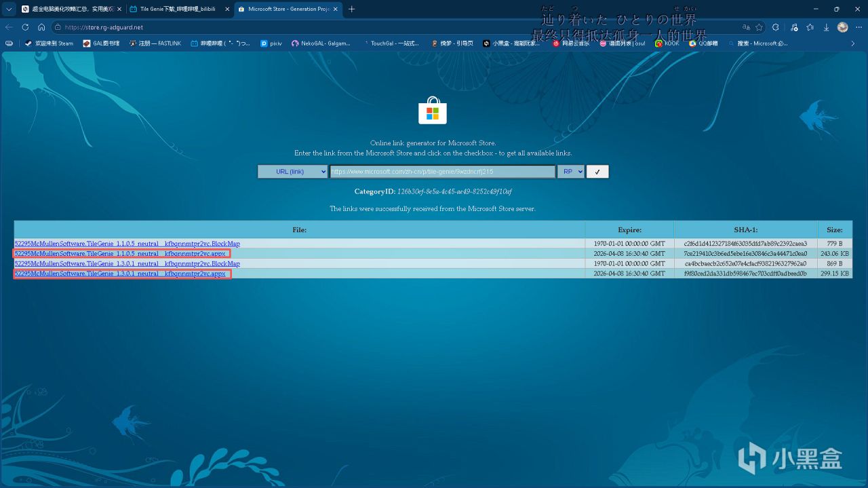Viewport: 868px width, 488px height.
Task: Reload the page with the refresh icon
Action: tap(25, 27)
